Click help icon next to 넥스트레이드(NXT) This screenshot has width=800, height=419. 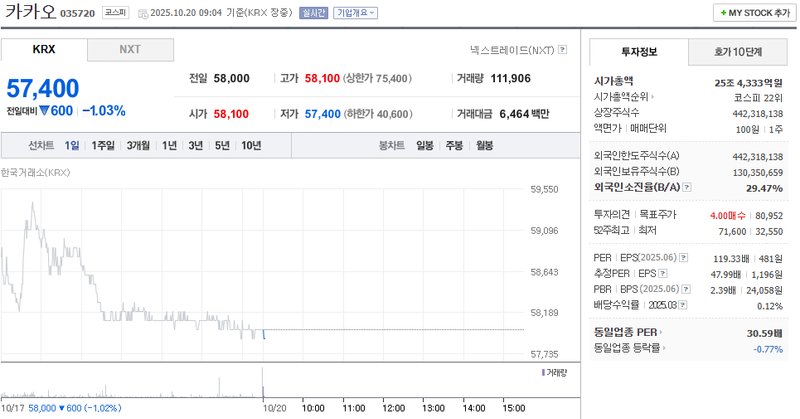click(x=563, y=49)
